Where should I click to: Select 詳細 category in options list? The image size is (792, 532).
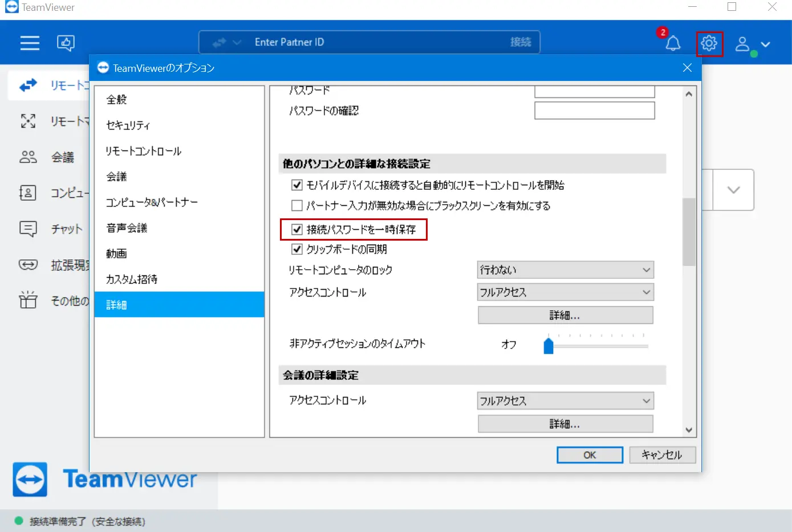(179, 304)
